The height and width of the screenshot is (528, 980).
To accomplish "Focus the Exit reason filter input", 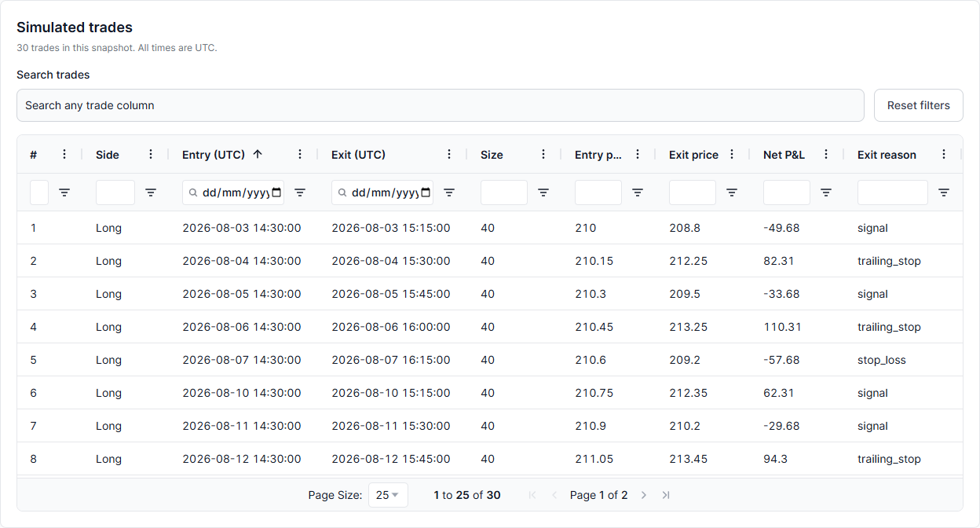I will (893, 192).
